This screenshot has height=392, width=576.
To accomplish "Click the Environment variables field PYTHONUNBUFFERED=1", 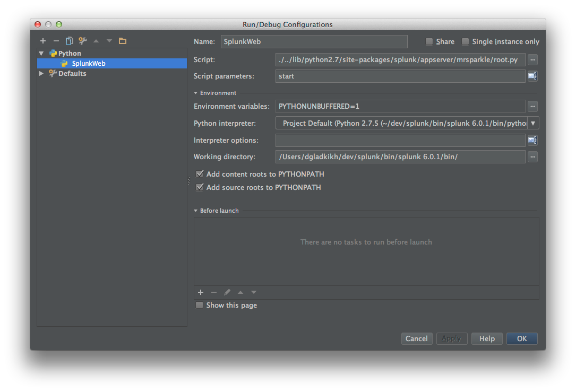I will tap(400, 107).
